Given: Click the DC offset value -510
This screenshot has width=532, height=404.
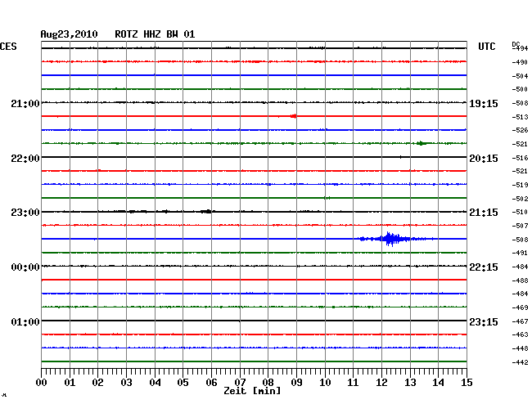Looking at the screenshot, I should (x=520, y=212).
